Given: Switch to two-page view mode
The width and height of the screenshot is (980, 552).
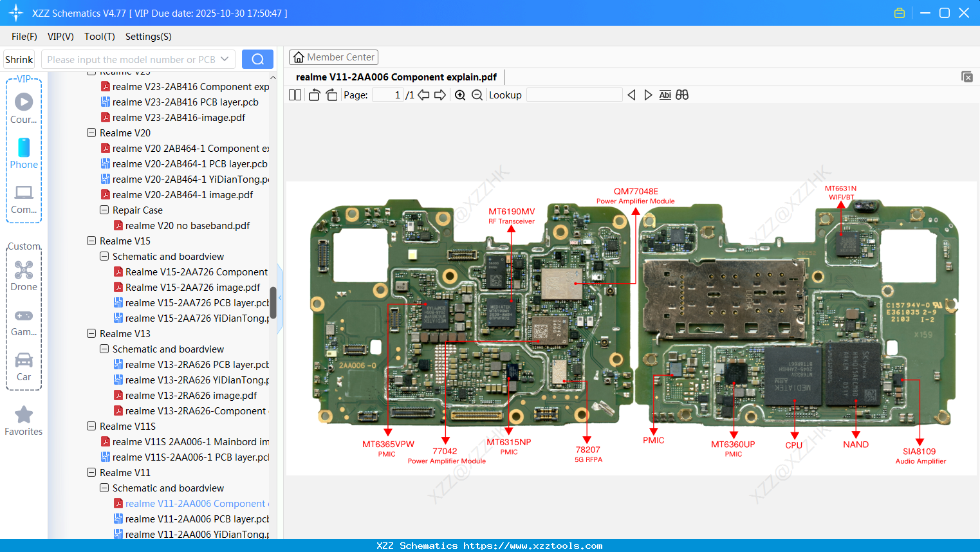Looking at the screenshot, I should click(x=295, y=95).
